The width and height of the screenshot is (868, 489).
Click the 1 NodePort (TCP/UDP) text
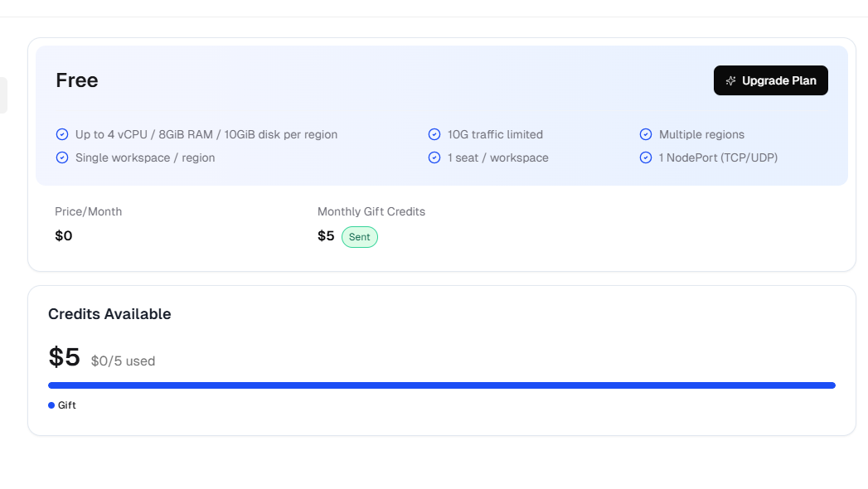pyautogui.click(x=718, y=157)
